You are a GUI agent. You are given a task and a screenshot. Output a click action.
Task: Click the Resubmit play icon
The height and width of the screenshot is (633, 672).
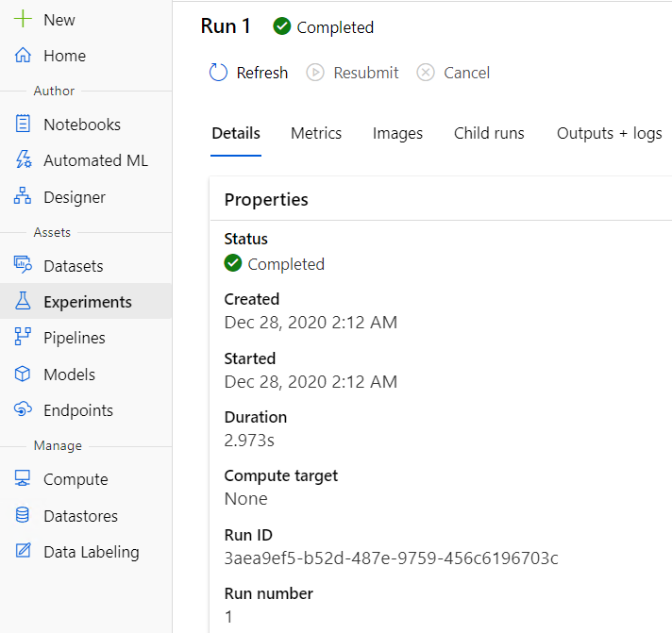click(x=315, y=73)
